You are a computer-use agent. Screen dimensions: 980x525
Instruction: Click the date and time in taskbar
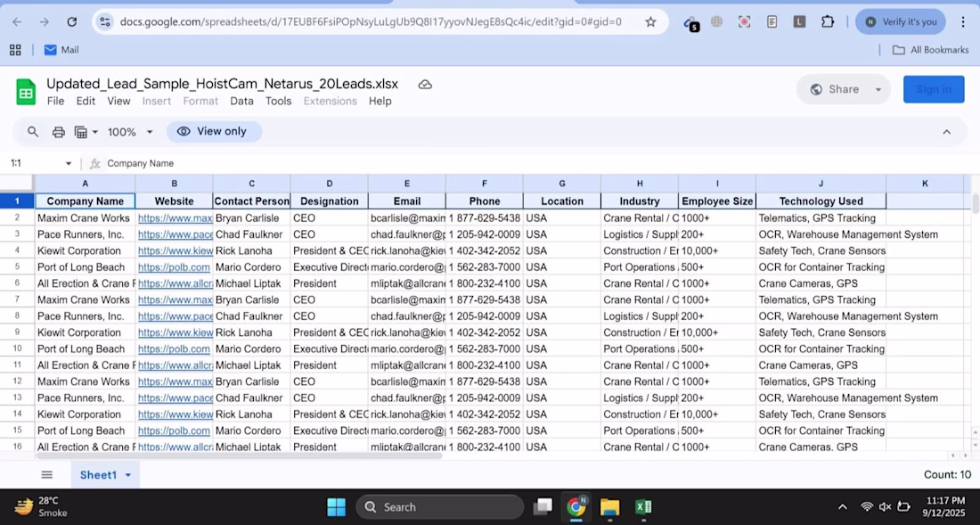point(945,507)
